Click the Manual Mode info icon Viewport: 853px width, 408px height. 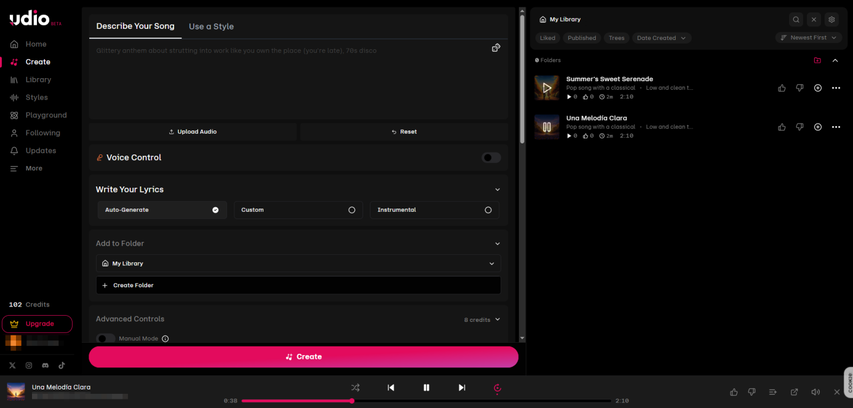165,338
